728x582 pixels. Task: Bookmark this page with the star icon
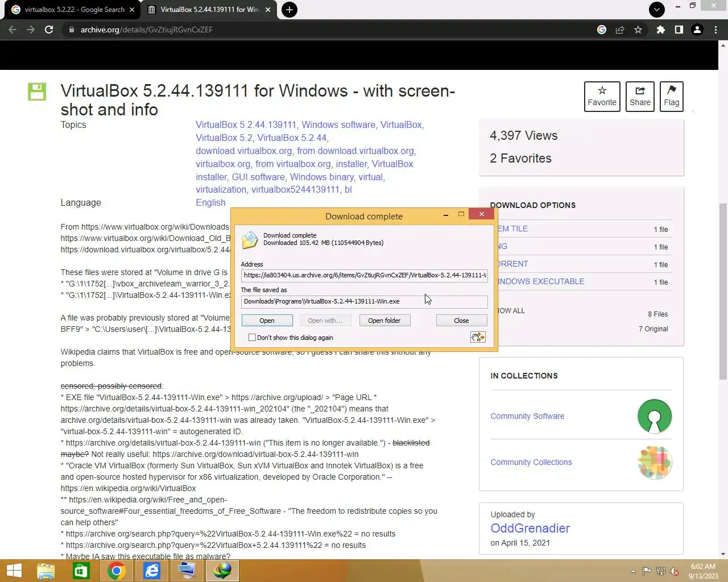[638, 30]
